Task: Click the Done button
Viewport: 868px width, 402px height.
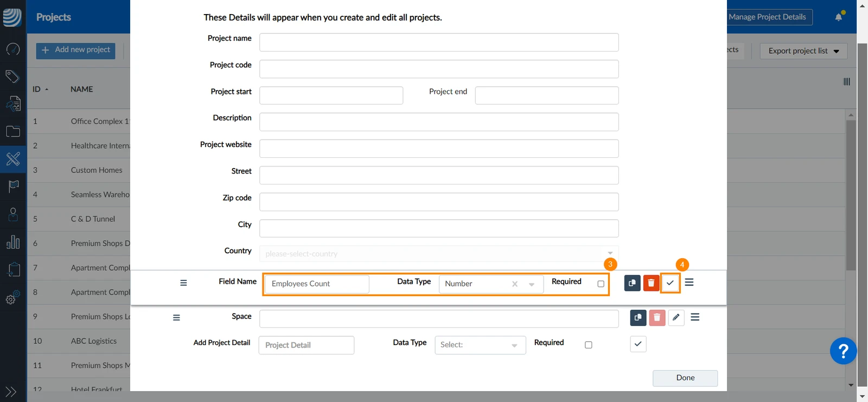Action: tap(685, 378)
